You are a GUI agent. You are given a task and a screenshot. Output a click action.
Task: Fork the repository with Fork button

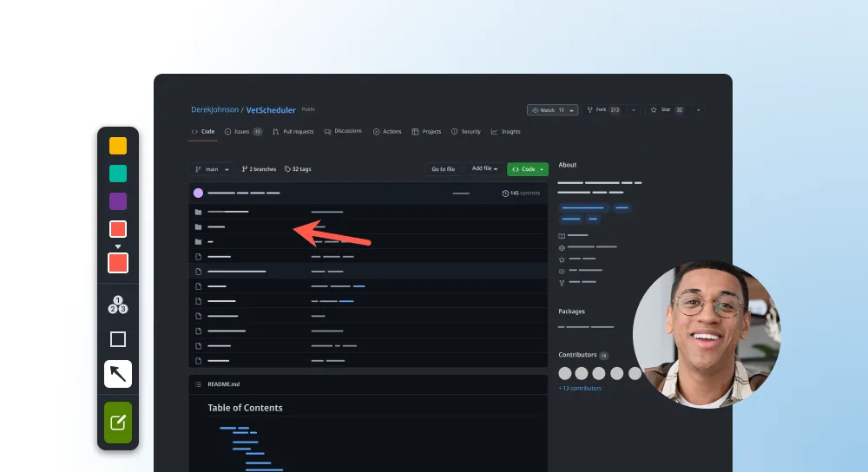[x=606, y=110]
